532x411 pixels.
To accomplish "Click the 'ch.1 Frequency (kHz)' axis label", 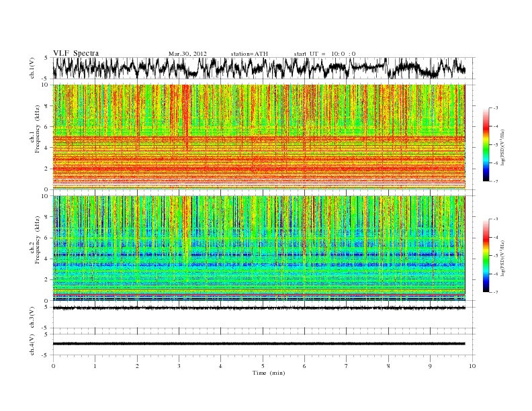I will [35, 129].
